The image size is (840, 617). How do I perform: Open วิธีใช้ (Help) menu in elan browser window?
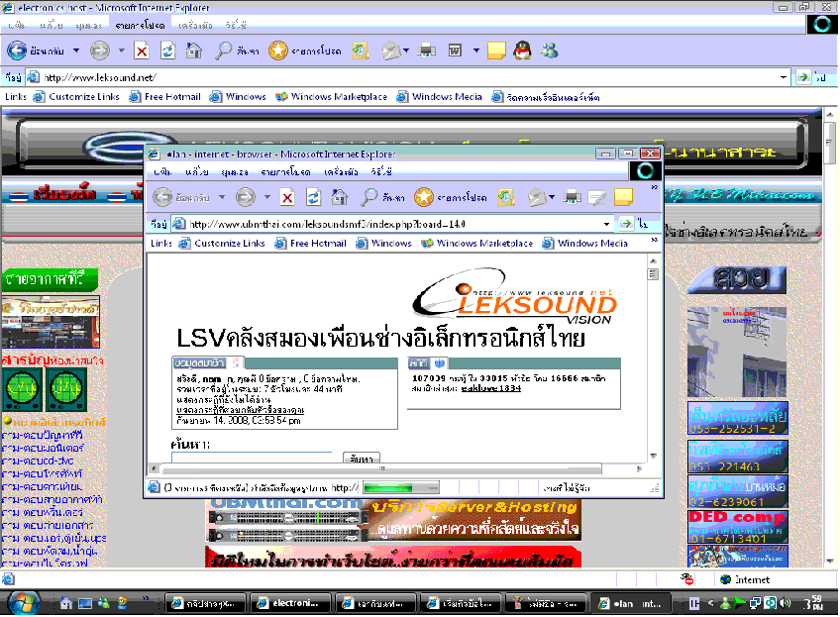click(x=381, y=172)
